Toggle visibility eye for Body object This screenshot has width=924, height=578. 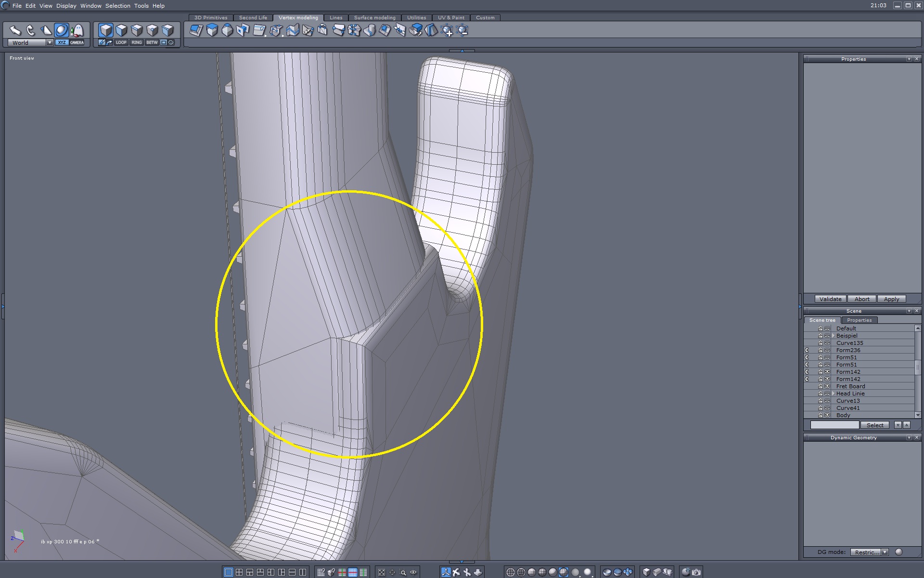827,415
